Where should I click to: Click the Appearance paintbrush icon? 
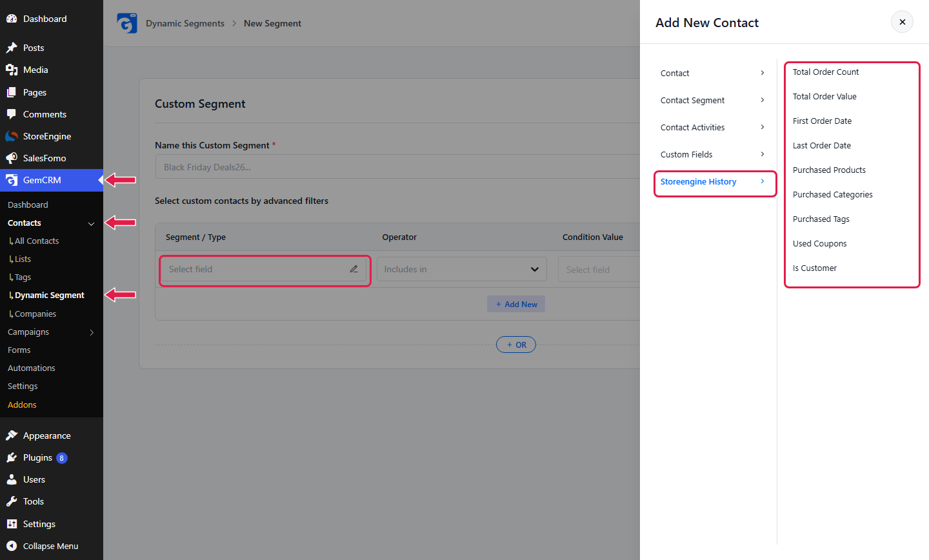point(11,435)
